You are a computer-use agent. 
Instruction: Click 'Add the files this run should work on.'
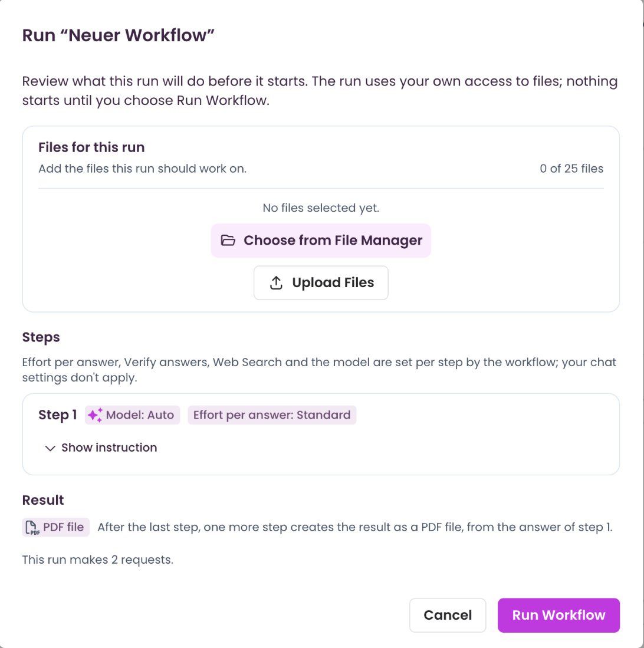click(x=143, y=169)
